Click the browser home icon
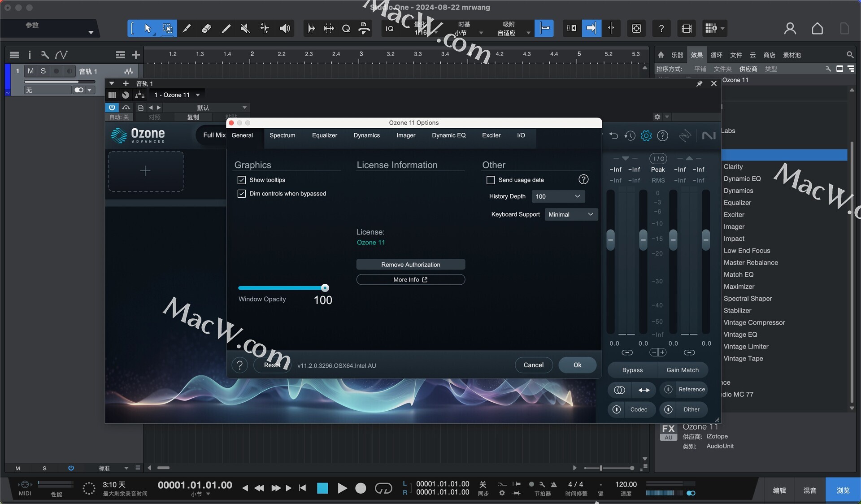Image resolution: width=861 pixels, height=504 pixels. point(661,55)
